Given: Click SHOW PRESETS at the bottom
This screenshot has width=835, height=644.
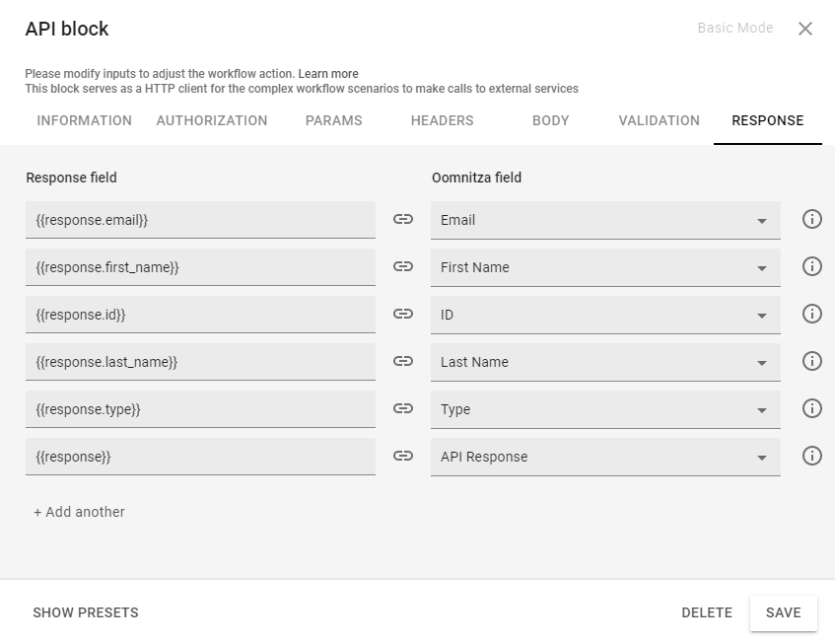Looking at the screenshot, I should [x=86, y=612].
